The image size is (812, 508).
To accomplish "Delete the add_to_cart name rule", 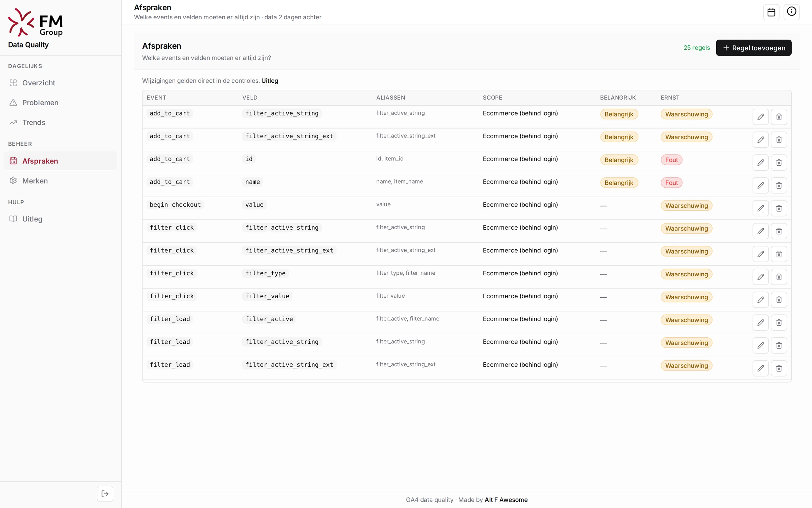I will 779,185.
